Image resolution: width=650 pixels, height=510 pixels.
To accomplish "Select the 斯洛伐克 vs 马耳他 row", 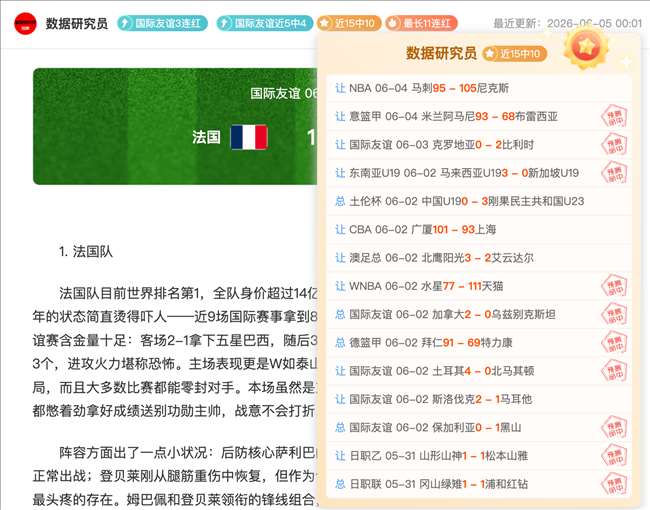I will point(479,399).
